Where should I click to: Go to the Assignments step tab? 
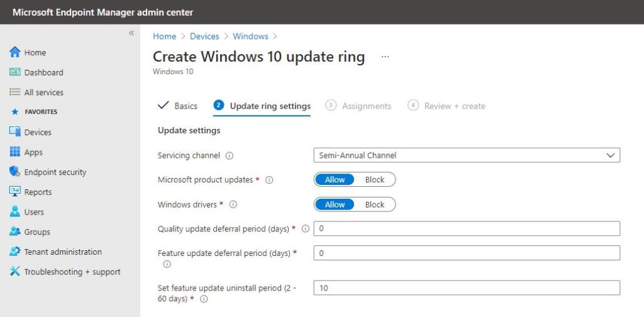pyautogui.click(x=358, y=106)
